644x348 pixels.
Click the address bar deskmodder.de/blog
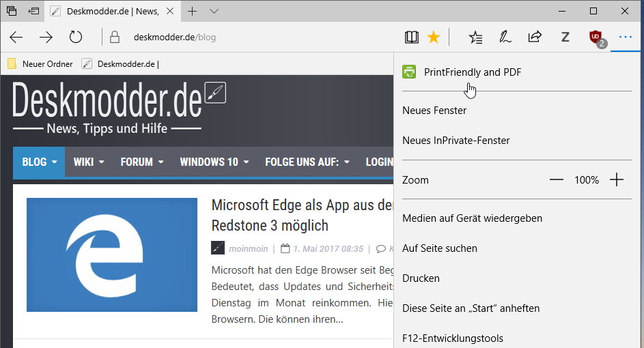pyautogui.click(x=175, y=38)
